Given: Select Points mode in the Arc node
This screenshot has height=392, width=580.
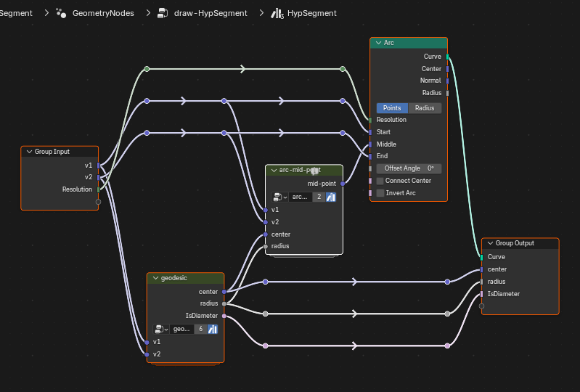Looking at the screenshot, I should tap(392, 108).
